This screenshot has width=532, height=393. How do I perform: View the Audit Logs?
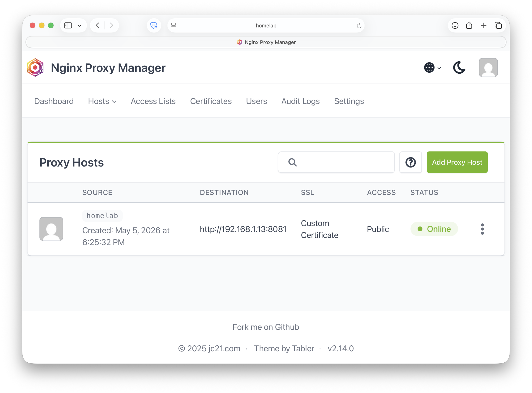tap(301, 101)
